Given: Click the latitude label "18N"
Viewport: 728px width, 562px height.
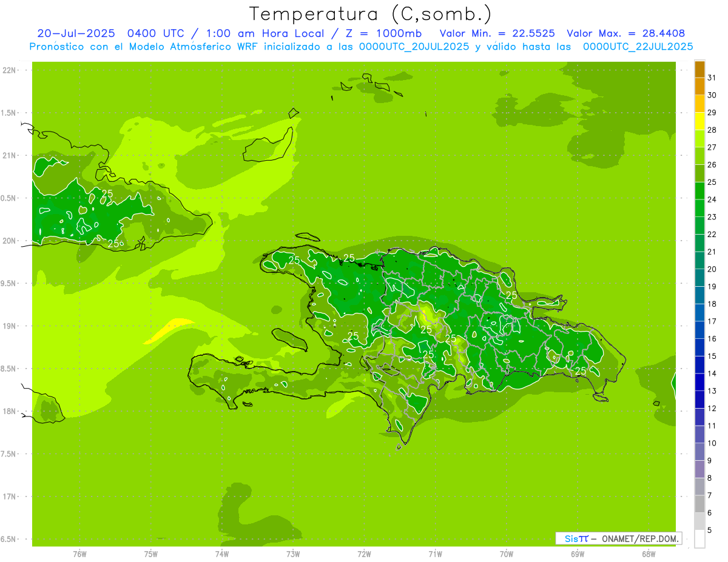Looking at the screenshot, I should (8, 411).
